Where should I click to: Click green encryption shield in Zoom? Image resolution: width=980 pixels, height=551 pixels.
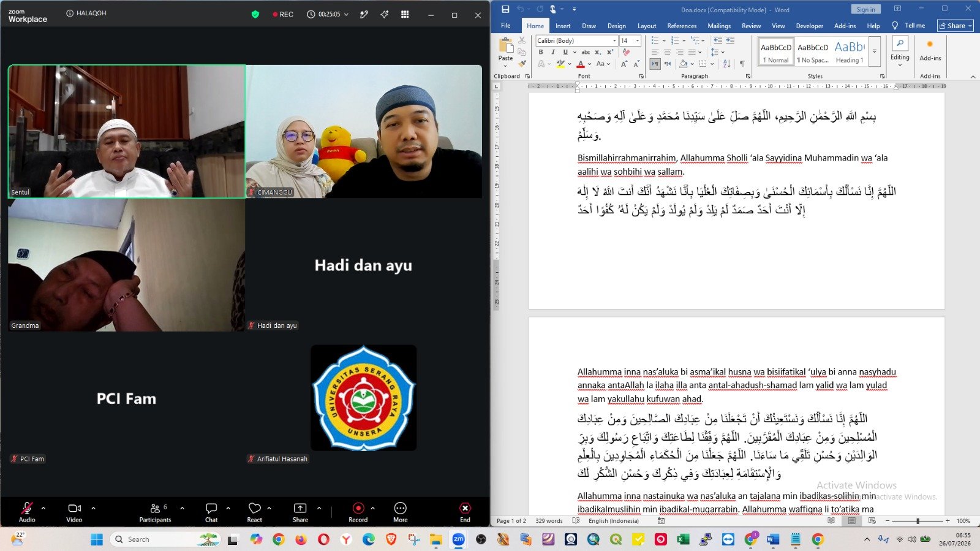click(255, 14)
